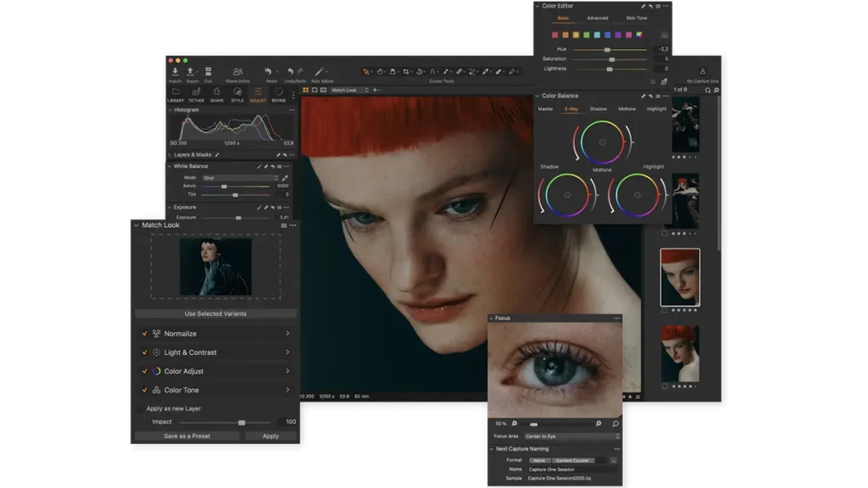Uncheck the Light & Contrast checkmark
Image resolution: width=868 pixels, height=488 pixels.
click(x=144, y=352)
